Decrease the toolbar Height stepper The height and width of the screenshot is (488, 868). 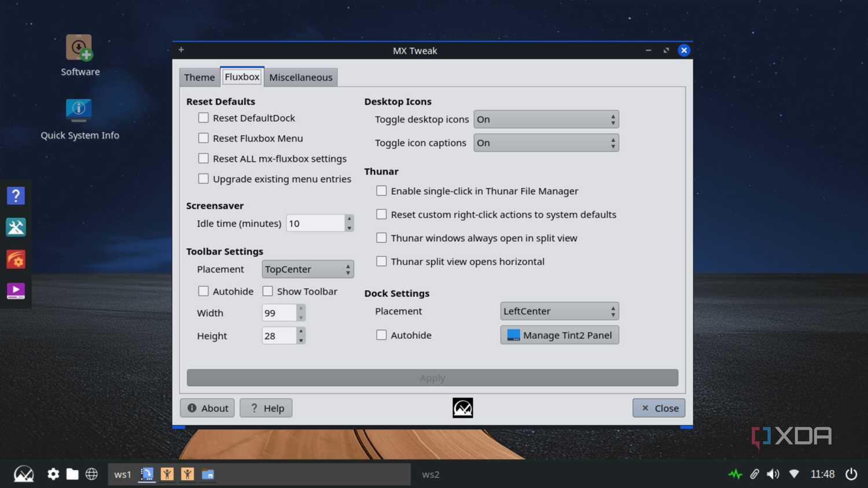(x=301, y=341)
